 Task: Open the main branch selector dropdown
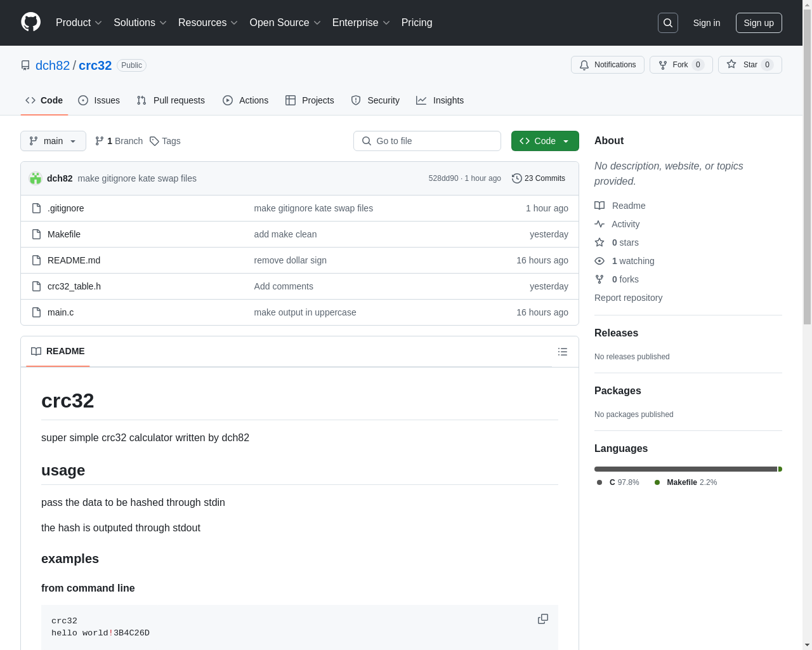pos(53,141)
